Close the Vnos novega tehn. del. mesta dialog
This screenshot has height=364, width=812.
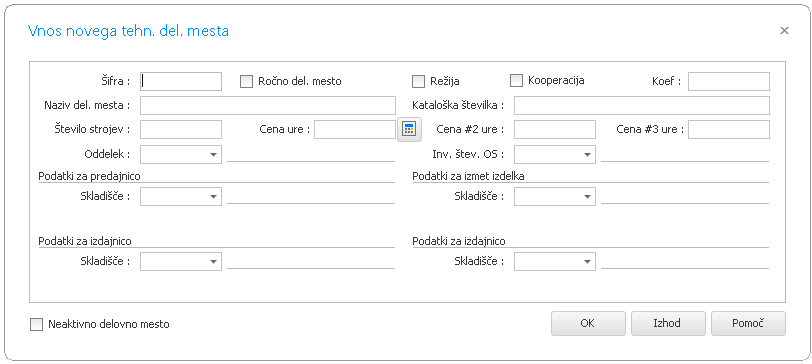tap(784, 31)
